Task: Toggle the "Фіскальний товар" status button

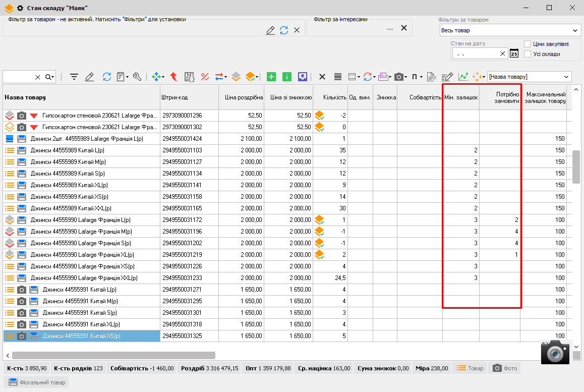Action: pyautogui.click(x=36, y=382)
